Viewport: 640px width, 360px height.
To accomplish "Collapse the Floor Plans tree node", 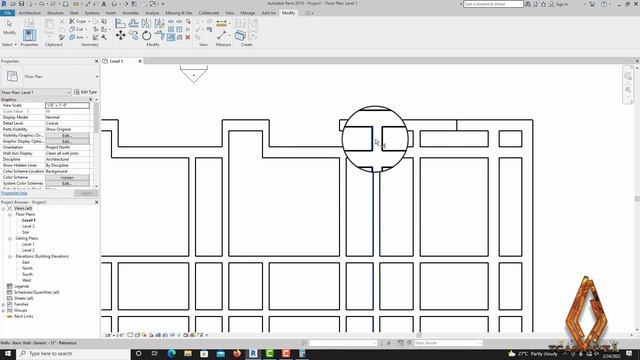I will click(10, 215).
